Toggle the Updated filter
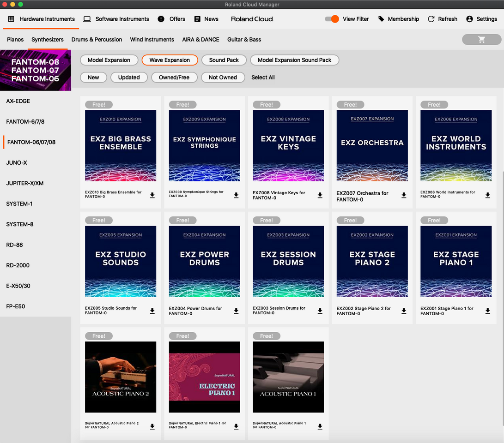Viewport: 504px width, 443px height. [129, 78]
